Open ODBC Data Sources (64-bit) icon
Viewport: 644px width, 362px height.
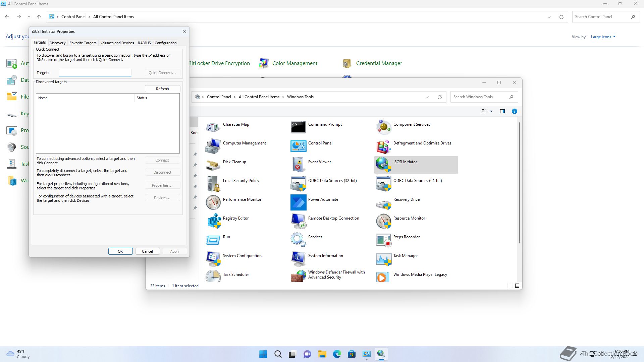click(x=383, y=184)
